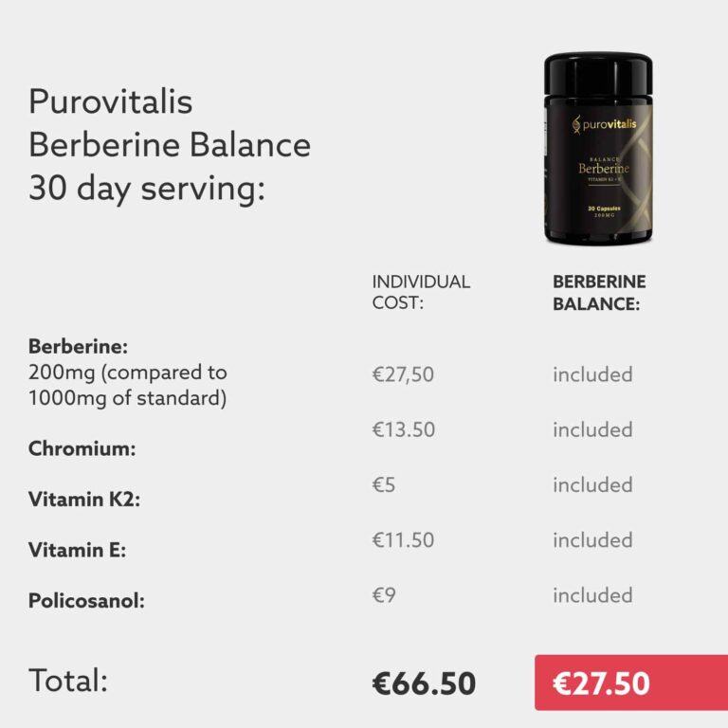Screen dimensions: 728x728
Task: Click the €11.50 individual cost
Action: [x=404, y=540]
